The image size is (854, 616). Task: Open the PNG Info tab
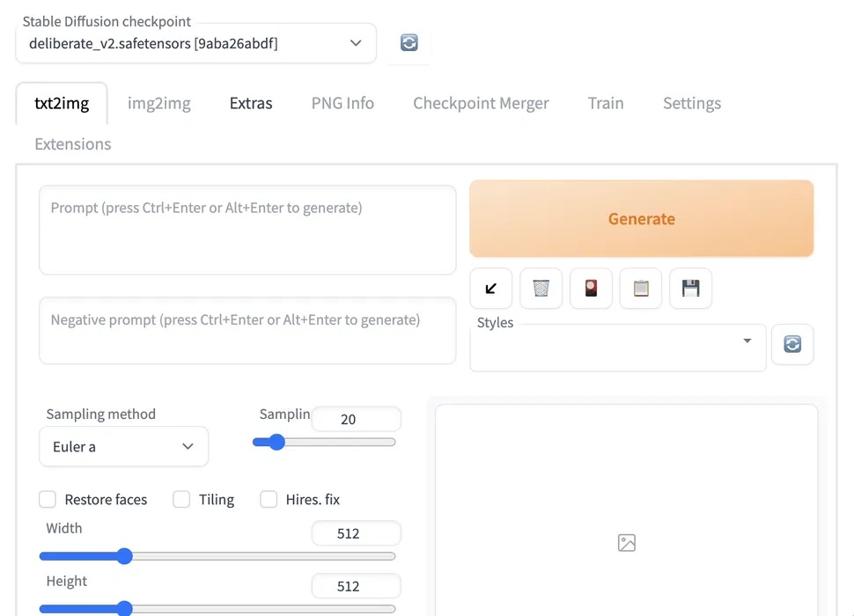click(342, 103)
